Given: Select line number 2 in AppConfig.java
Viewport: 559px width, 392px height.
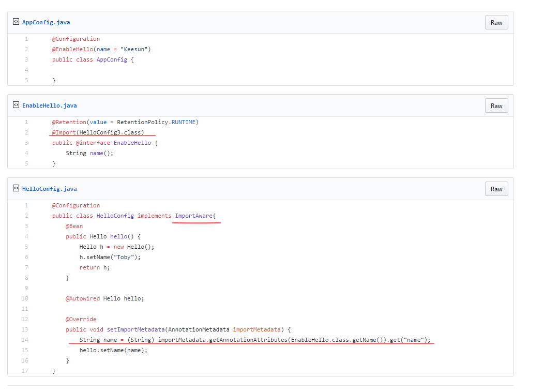Looking at the screenshot, I should pos(26,49).
